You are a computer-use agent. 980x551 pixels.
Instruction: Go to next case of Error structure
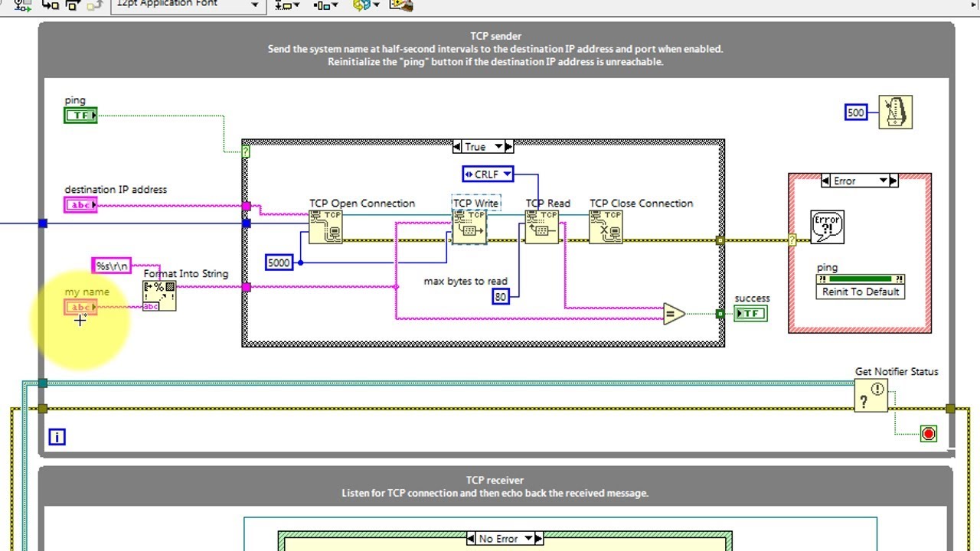click(893, 181)
